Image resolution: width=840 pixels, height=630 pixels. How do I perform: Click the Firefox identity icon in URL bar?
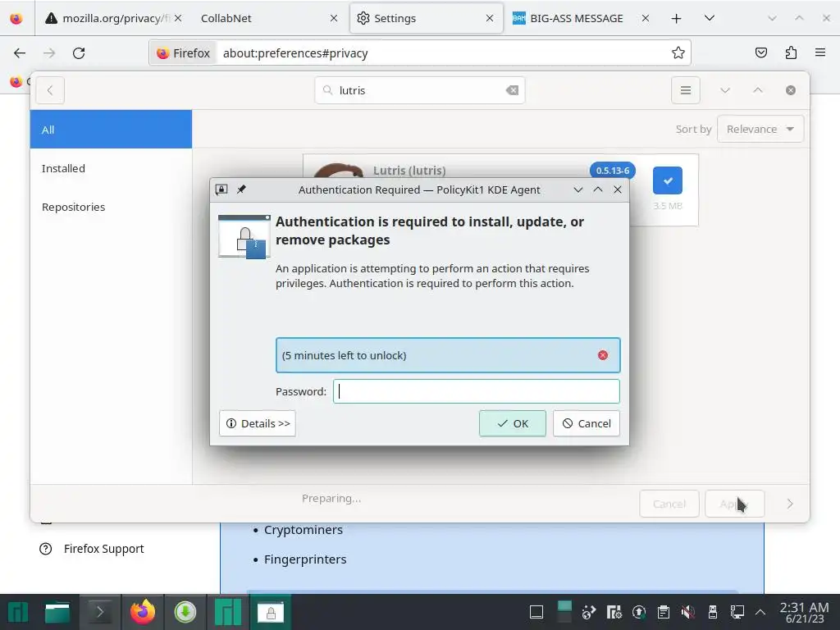click(184, 53)
